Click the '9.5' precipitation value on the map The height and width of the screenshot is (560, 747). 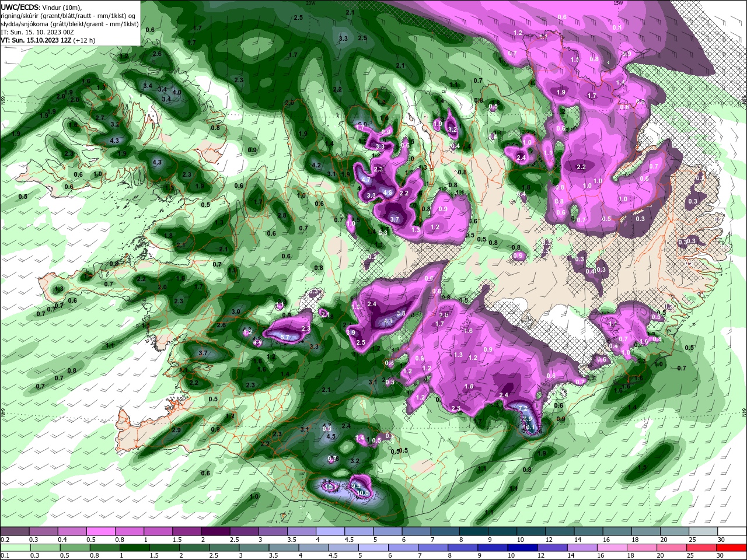356,485
